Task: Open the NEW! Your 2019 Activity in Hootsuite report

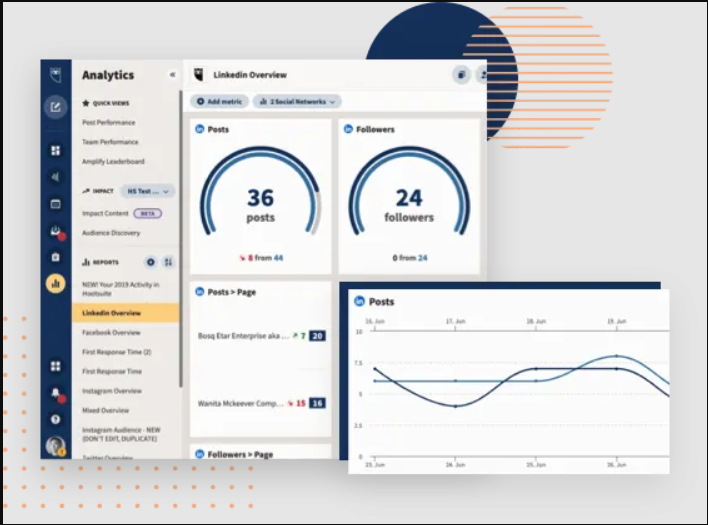Action: coord(121,289)
